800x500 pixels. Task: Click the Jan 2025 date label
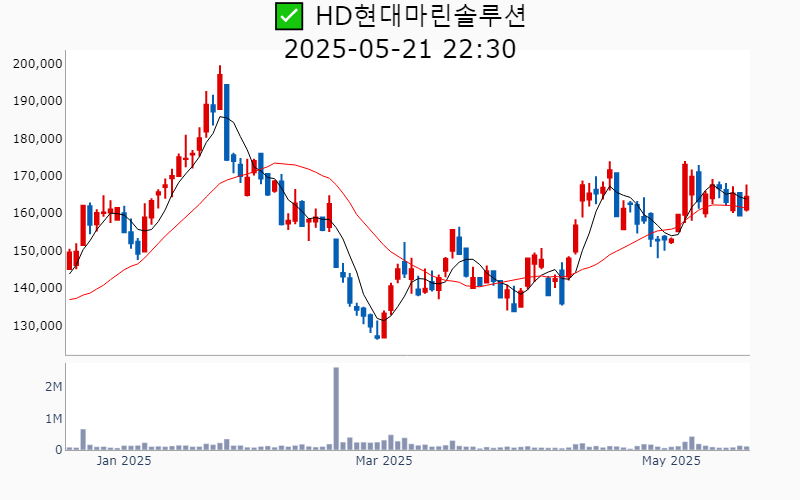tap(124, 461)
